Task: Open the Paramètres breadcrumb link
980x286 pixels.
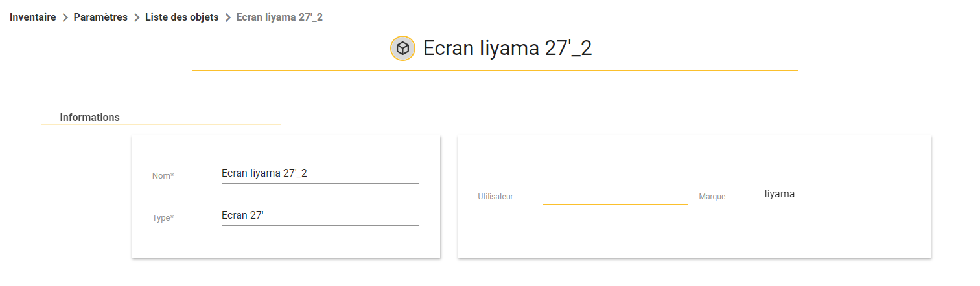Action: (x=100, y=17)
